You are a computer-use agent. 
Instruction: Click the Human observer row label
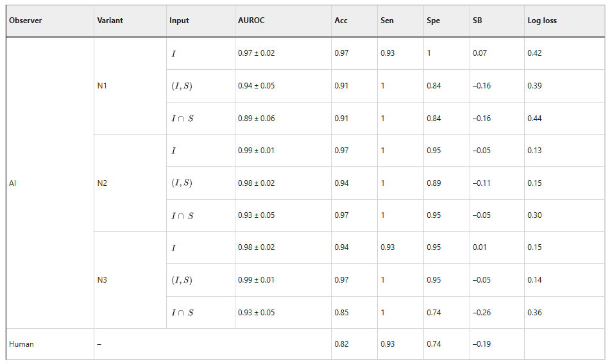[21, 344]
